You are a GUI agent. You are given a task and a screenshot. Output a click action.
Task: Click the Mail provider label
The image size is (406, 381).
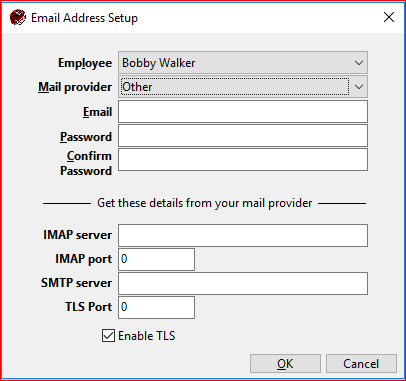75,87
